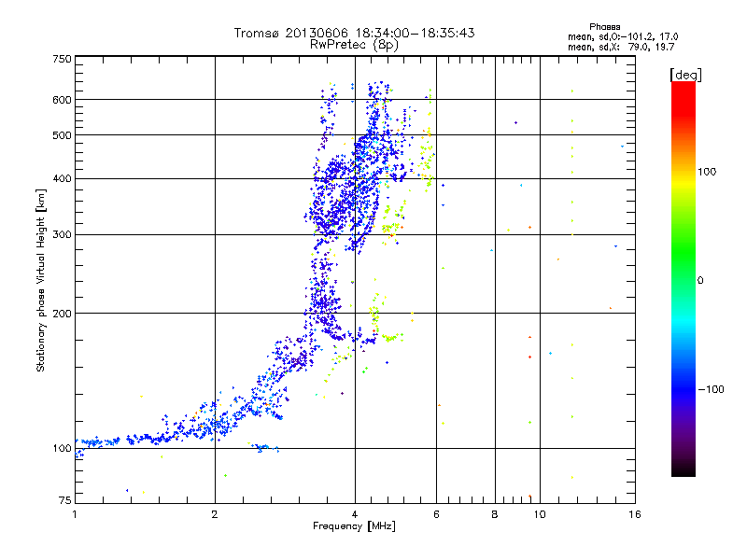Click the green region of the colorbar

[684, 252]
